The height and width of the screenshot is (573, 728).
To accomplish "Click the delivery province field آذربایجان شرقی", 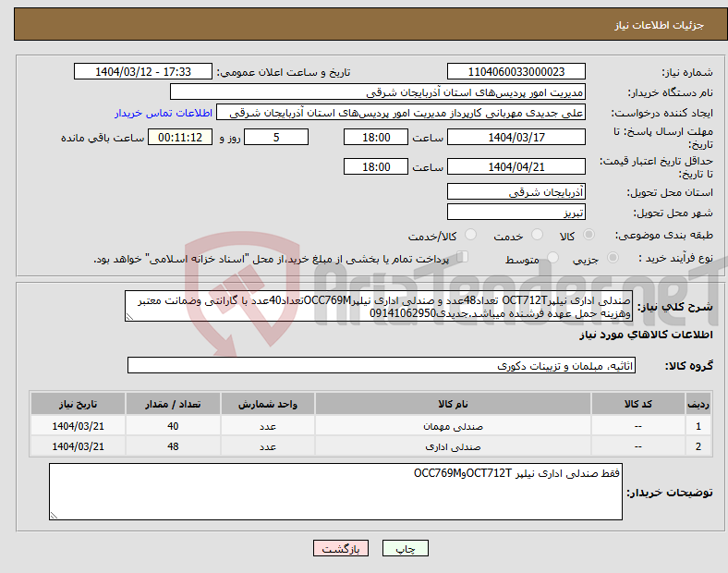I will (x=516, y=191).
